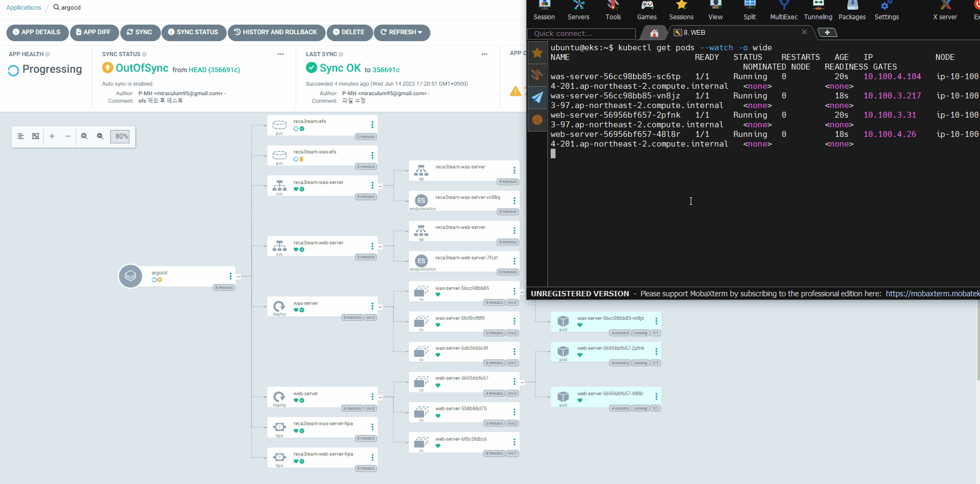Click MobaXterm Quick connect field

tap(582, 33)
